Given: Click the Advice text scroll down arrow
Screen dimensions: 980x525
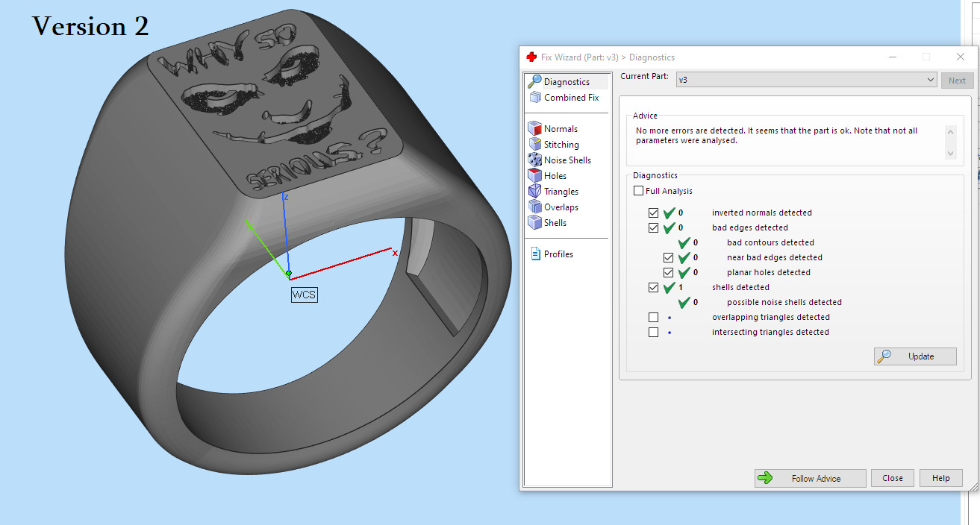Looking at the screenshot, I should [950, 154].
